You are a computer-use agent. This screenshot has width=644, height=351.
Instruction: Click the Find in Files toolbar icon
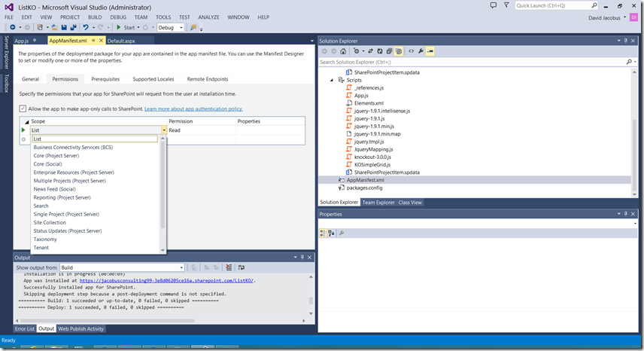pyautogui.click(x=193, y=28)
